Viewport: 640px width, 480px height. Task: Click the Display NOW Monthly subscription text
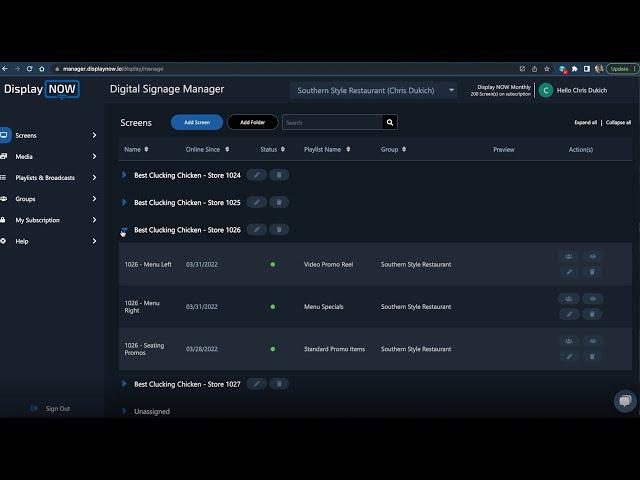tap(504, 87)
